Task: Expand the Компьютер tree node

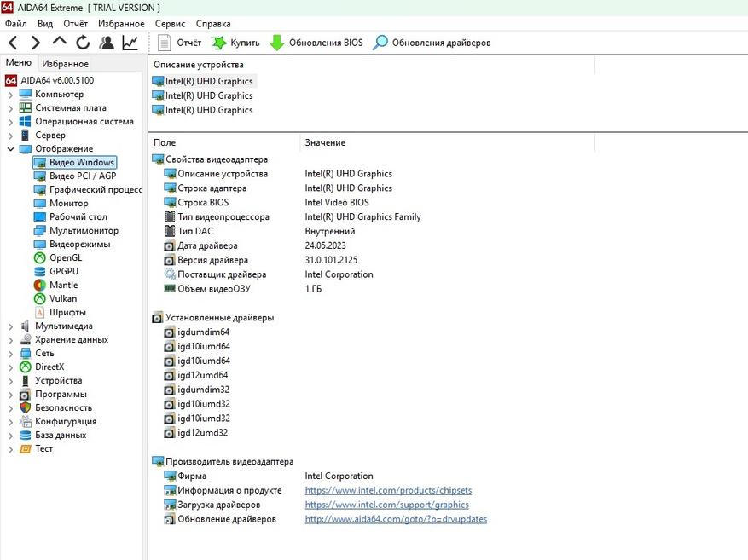Action: [x=10, y=95]
